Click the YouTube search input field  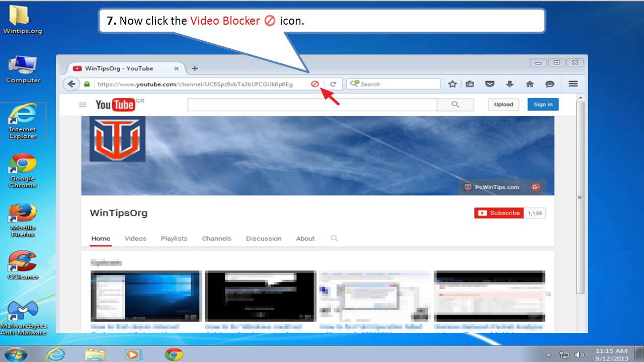[x=312, y=105]
